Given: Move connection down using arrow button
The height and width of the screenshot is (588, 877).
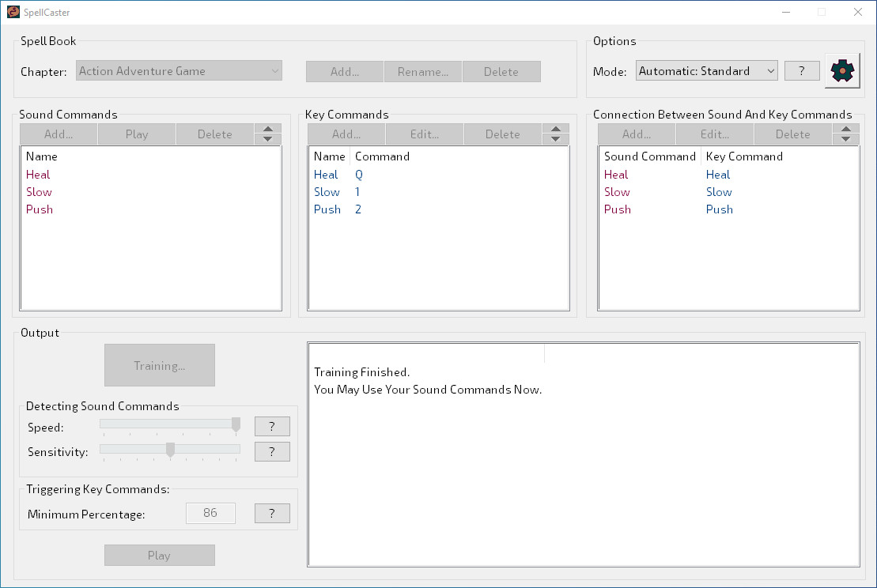Looking at the screenshot, I should [x=845, y=139].
